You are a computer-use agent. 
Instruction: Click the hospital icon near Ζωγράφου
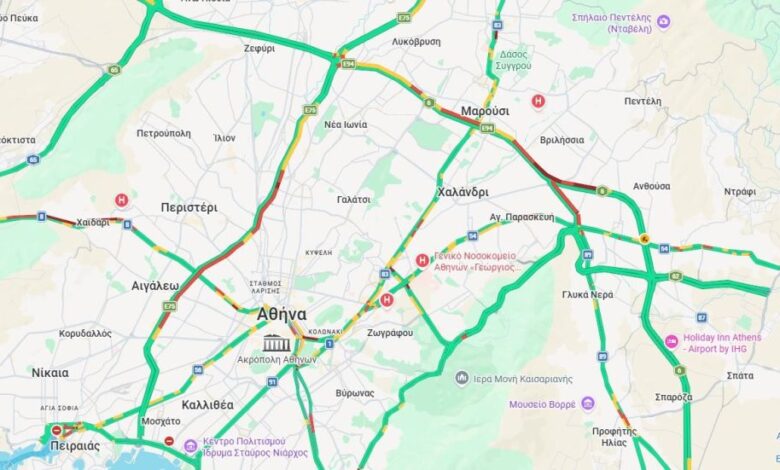387,300
